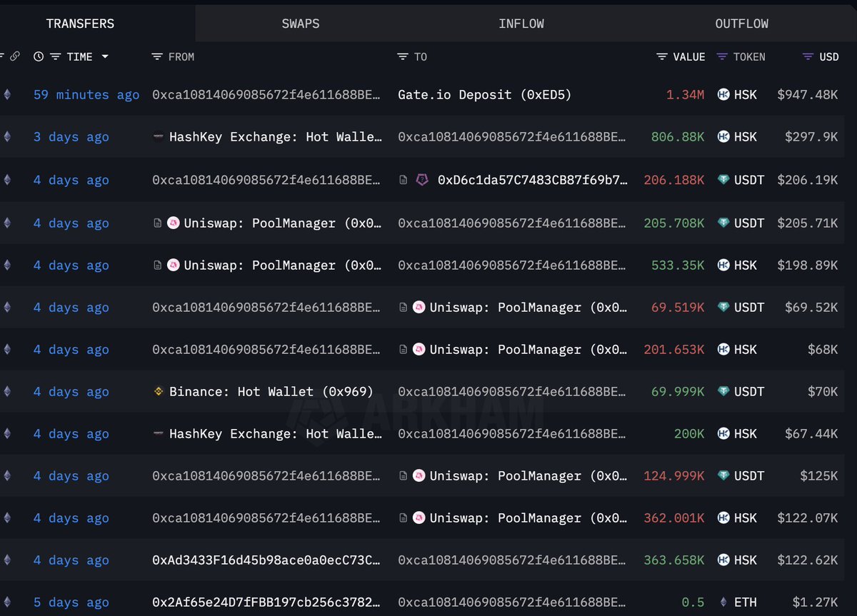Click the TOKEN filter icon
Image resolution: width=857 pixels, height=616 pixels.
click(722, 56)
